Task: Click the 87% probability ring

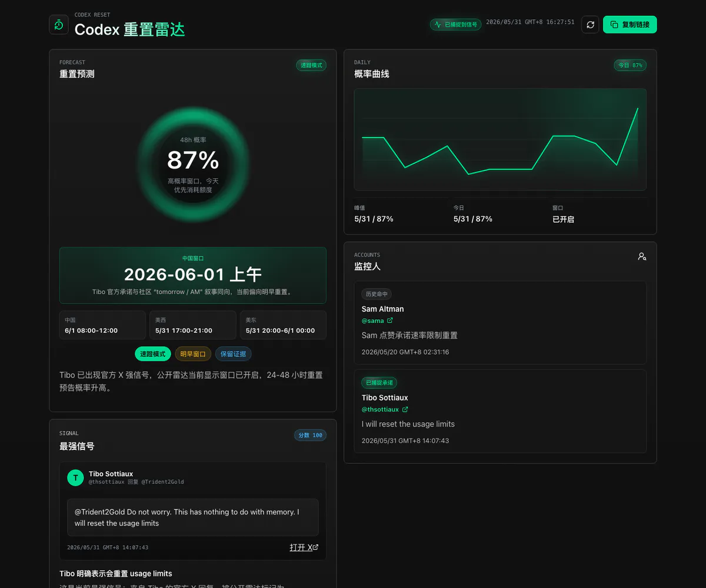Action: tap(193, 165)
